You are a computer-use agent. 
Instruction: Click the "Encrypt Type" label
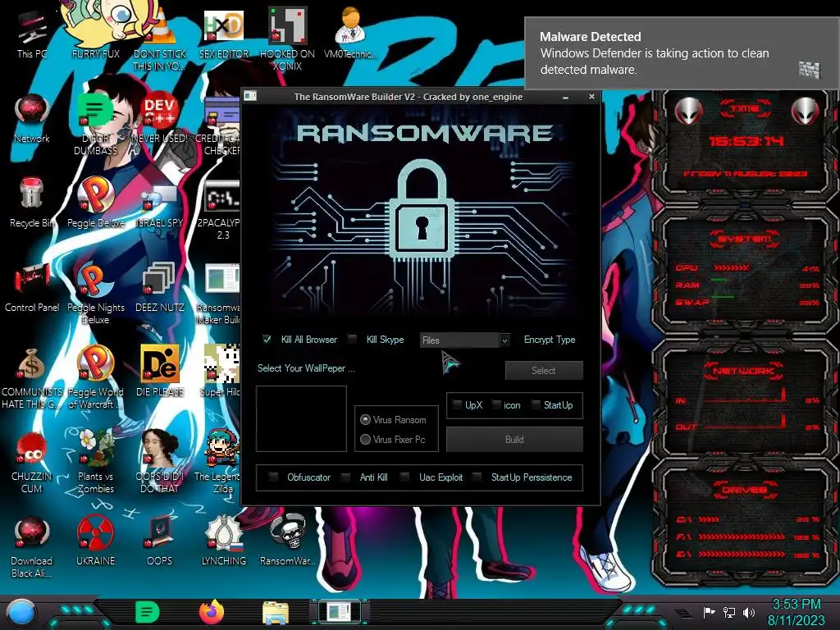click(550, 340)
